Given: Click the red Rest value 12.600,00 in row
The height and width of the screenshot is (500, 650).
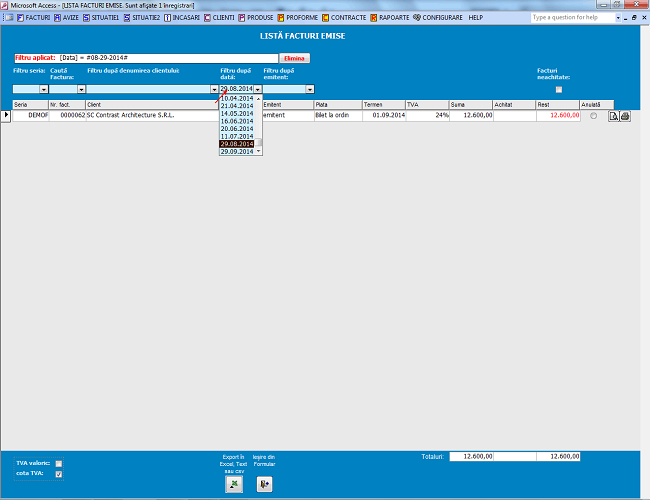Looking at the screenshot, I should (558, 116).
